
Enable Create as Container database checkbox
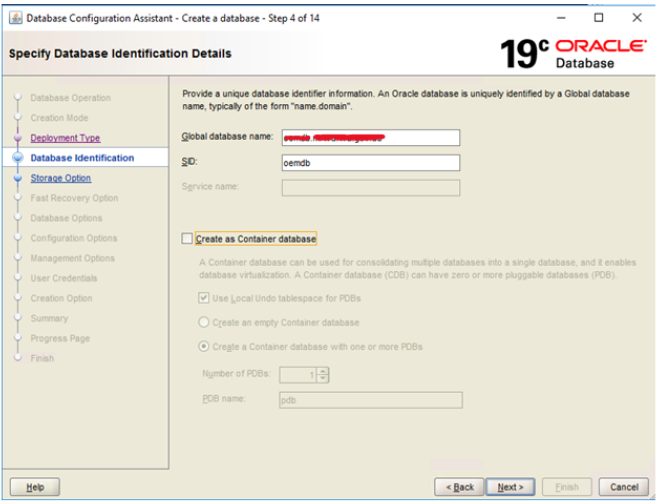pyautogui.click(x=188, y=239)
